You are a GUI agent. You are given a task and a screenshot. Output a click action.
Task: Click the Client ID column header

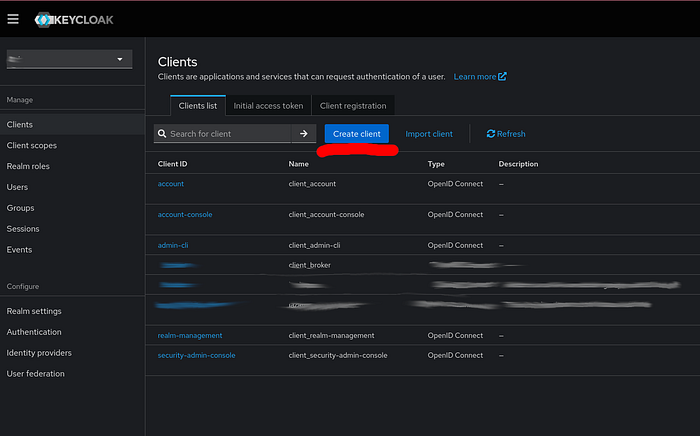[172, 164]
